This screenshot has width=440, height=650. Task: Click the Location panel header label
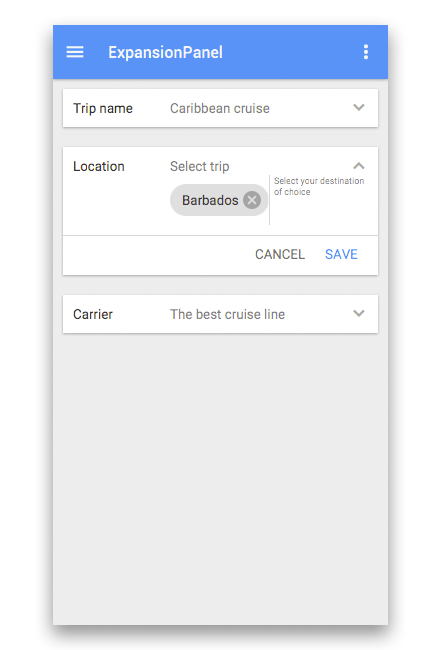click(99, 166)
